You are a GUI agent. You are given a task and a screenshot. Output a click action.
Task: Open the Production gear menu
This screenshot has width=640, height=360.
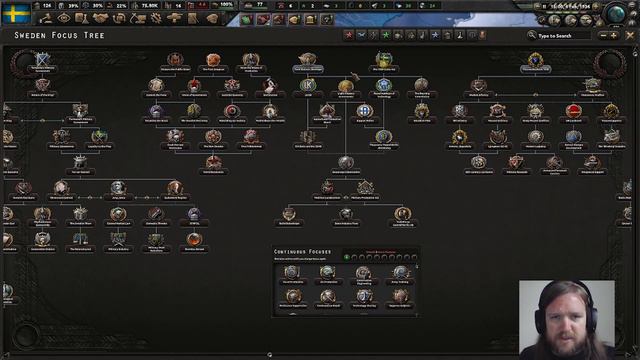coord(156,18)
